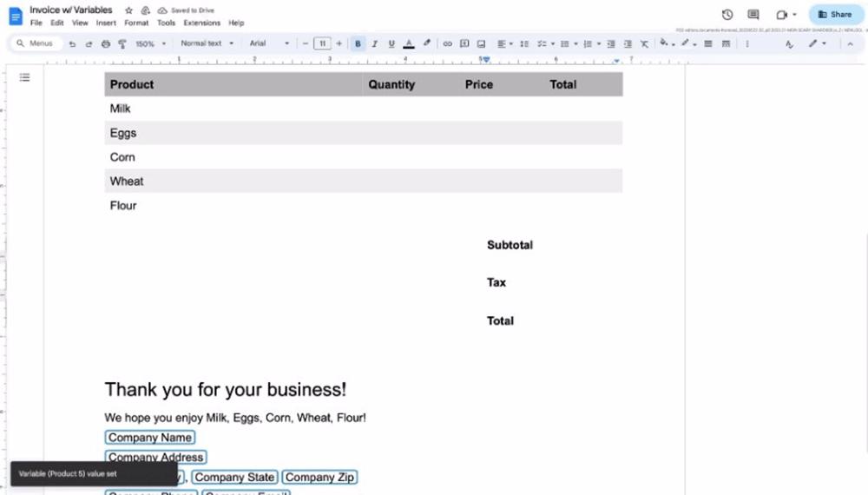Open the Arial font dropdown
Image resolution: width=868 pixels, height=495 pixels.
point(269,43)
